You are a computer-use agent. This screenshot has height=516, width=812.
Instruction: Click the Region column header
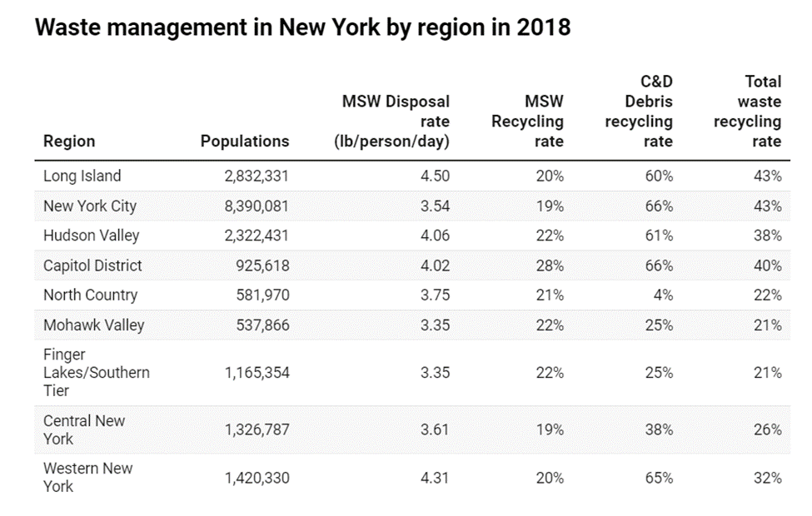coord(69,141)
